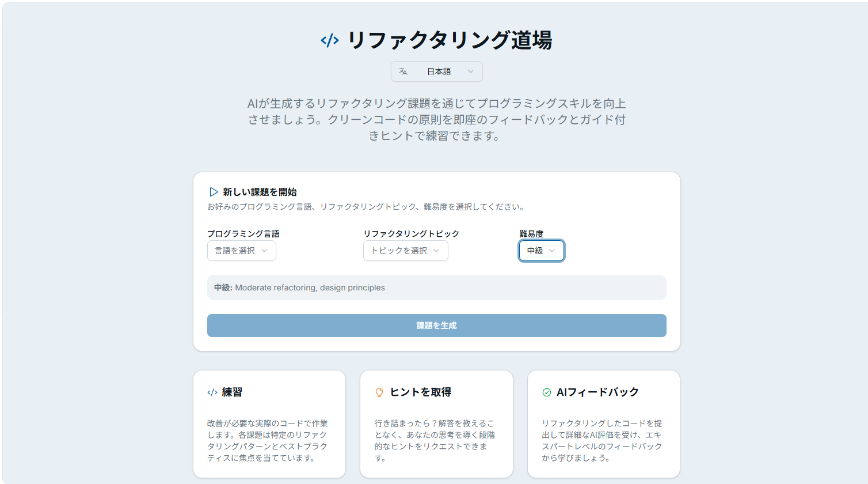Click the リファクタリング道場 page title
This screenshot has width=868, height=484.
coord(450,40)
